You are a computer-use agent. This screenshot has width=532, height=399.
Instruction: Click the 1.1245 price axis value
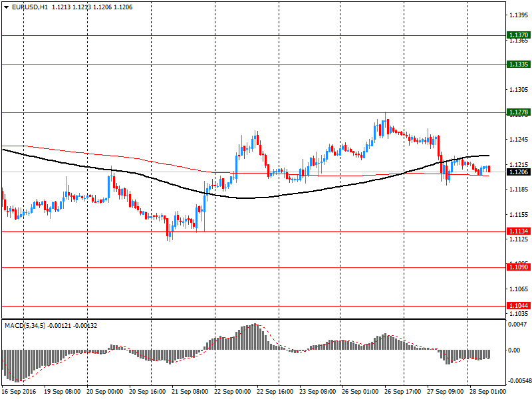[519, 140]
